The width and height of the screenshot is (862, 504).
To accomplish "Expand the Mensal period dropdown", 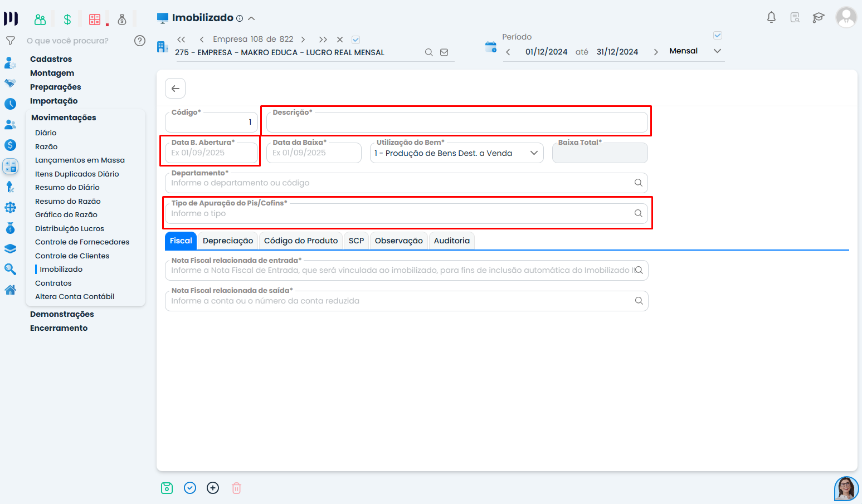I will tap(717, 51).
